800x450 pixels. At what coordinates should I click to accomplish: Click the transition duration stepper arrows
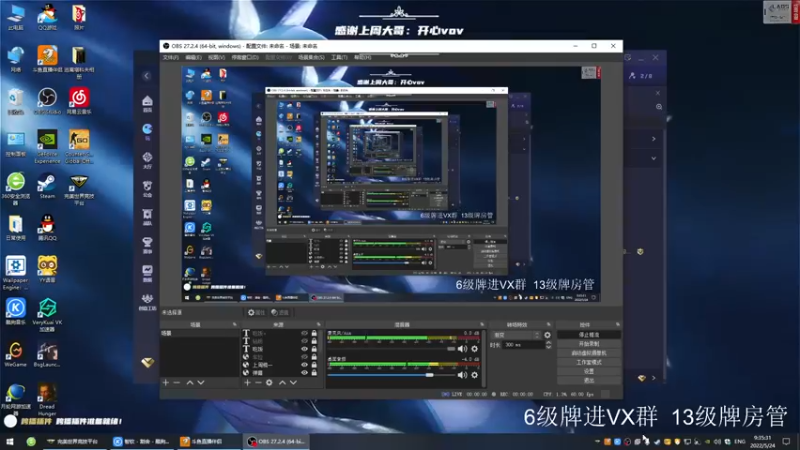tap(548, 345)
